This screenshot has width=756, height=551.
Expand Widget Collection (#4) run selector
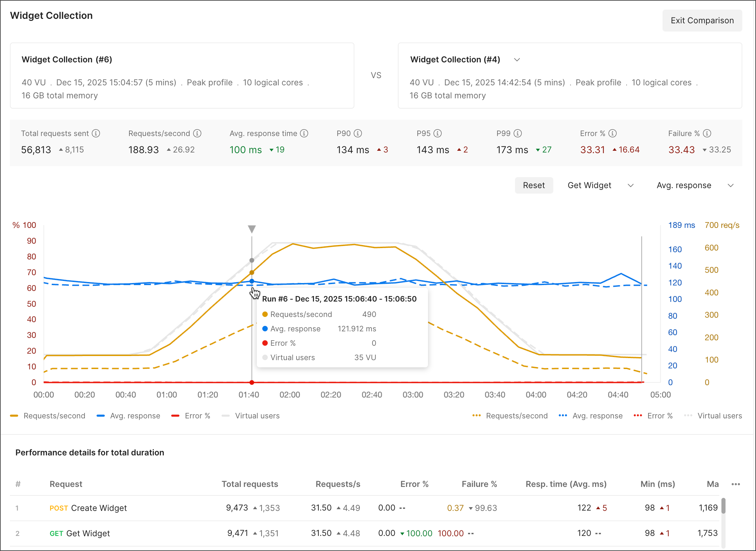tap(517, 60)
